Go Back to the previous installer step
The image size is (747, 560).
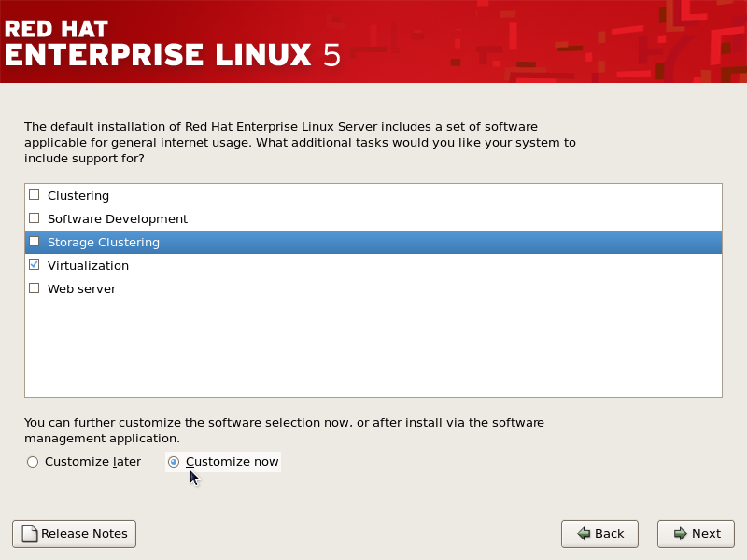[599, 534]
